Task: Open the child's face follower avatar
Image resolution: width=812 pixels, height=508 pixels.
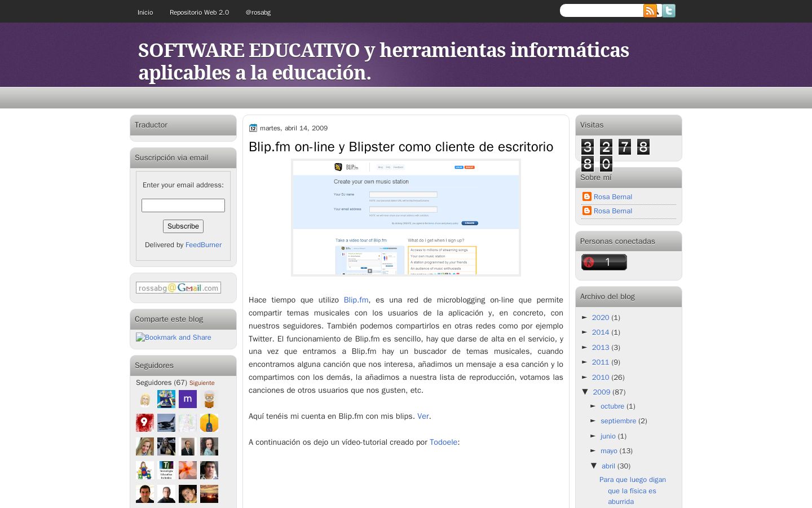Action: pos(188,494)
